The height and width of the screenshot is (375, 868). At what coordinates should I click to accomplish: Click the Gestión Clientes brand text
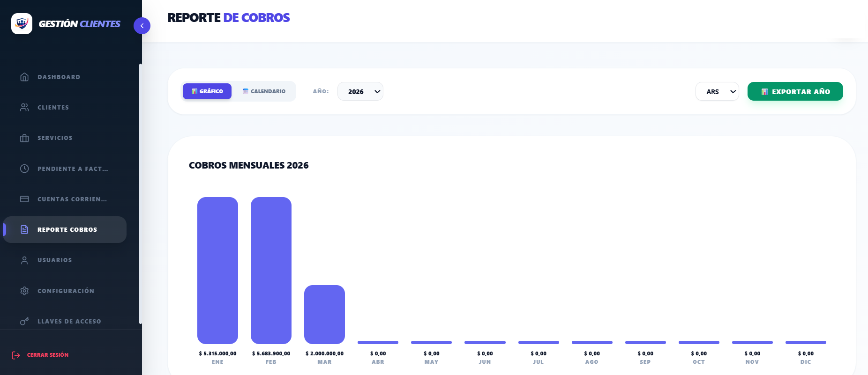79,24
